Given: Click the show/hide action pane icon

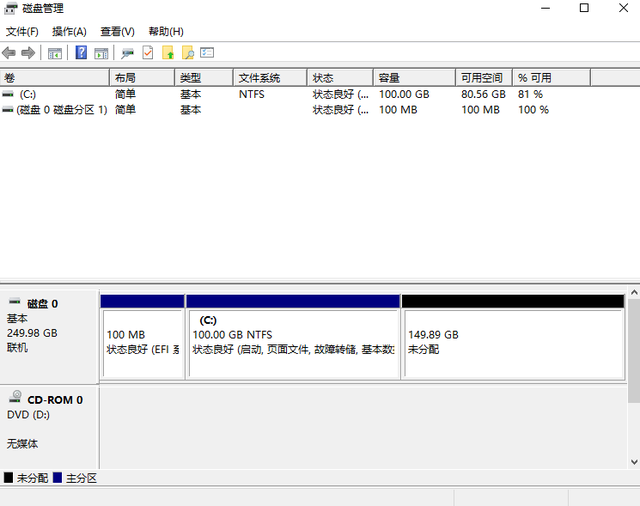Looking at the screenshot, I should [x=101, y=52].
